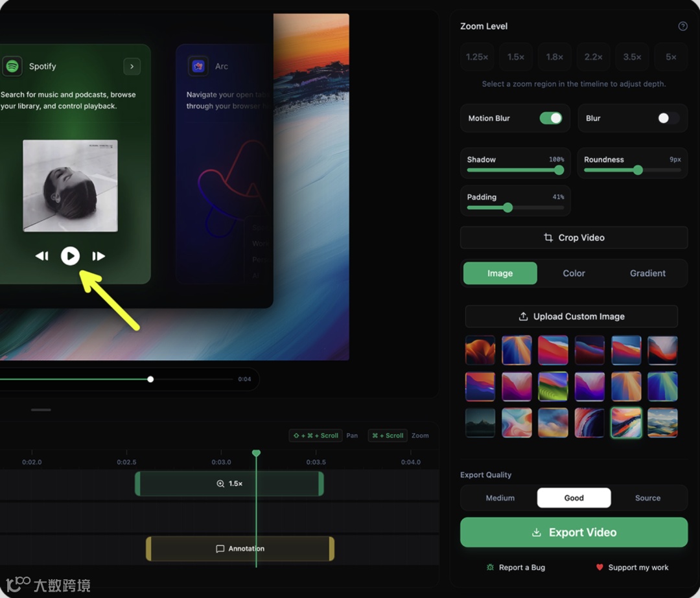The width and height of the screenshot is (700, 598).
Task: Choose the landscape painting wallpaper at bottom-row end
Action: click(x=662, y=422)
